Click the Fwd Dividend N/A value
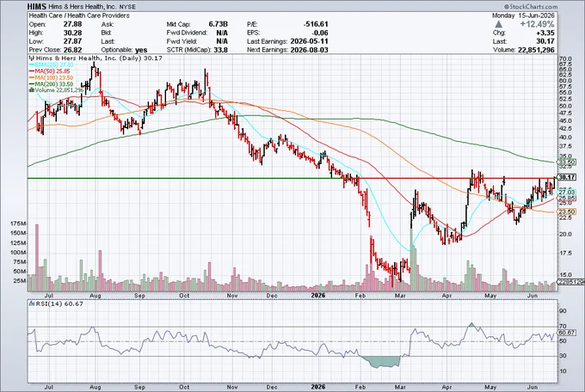The width and height of the screenshot is (585, 392). [222, 33]
